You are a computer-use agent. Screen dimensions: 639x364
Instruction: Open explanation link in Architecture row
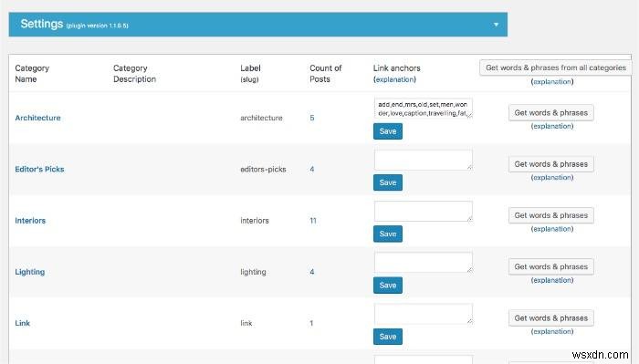(552, 126)
